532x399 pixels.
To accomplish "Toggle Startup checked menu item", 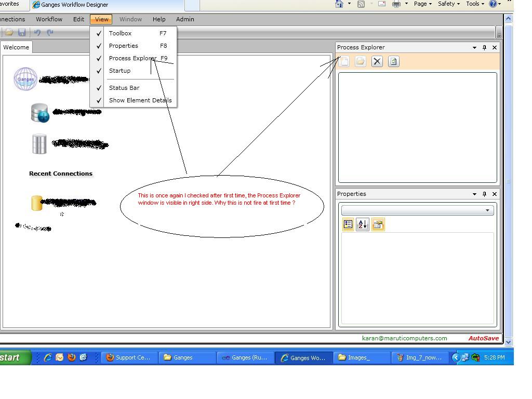I will point(134,71).
